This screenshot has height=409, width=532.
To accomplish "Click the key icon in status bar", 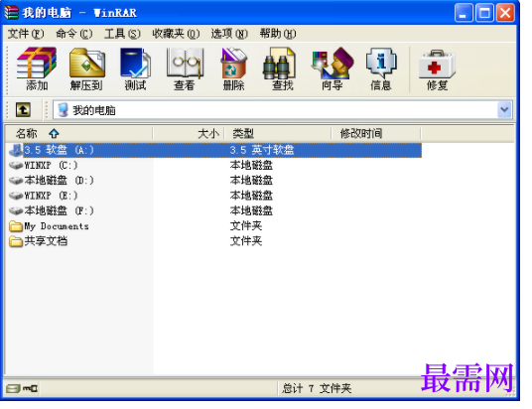I will tap(30, 388).
